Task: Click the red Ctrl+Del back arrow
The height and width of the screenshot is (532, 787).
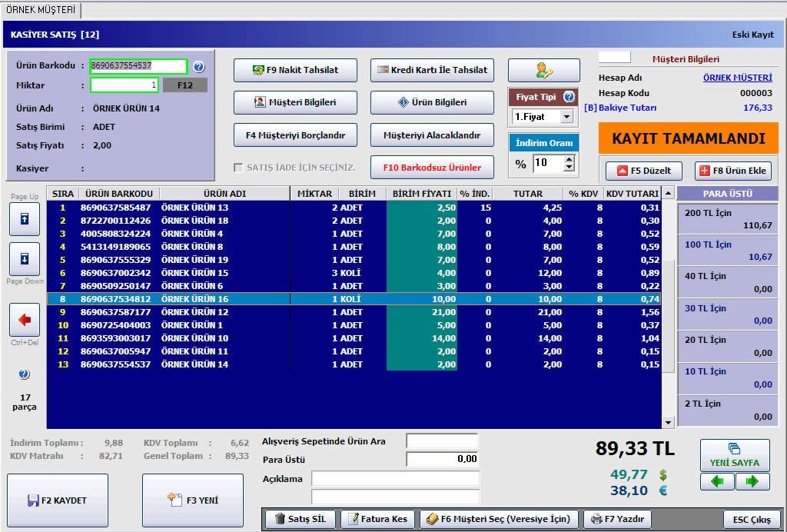Action: [24, 320]
